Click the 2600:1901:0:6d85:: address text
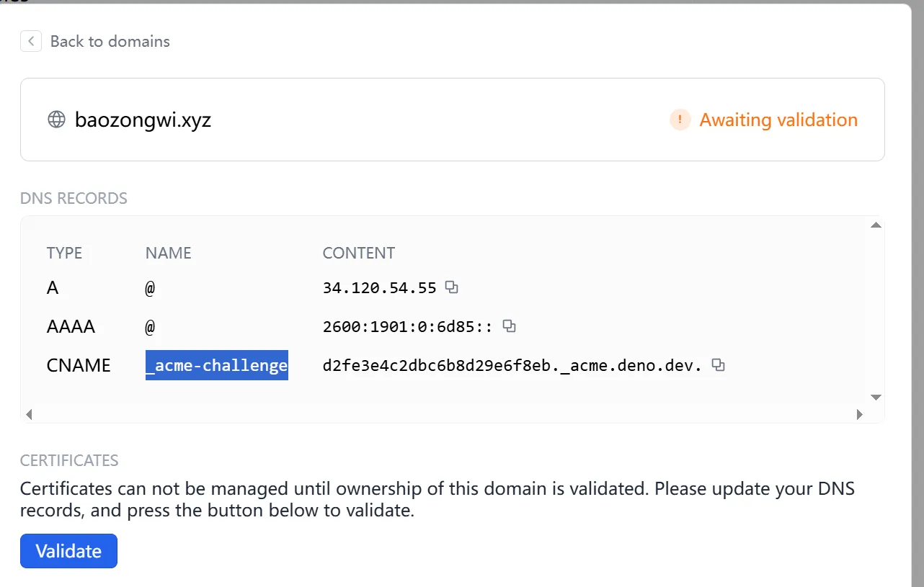 click(407, 327)
